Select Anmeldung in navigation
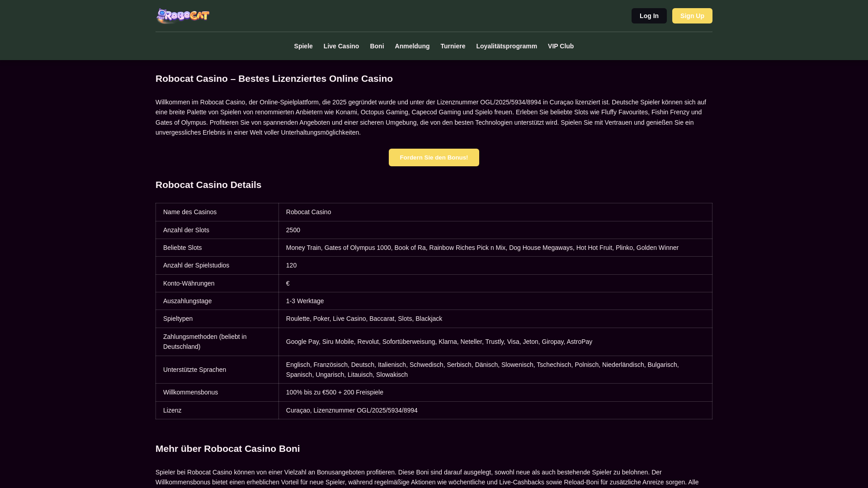Viewport: 868px width, 488px height. coord(412,46)
